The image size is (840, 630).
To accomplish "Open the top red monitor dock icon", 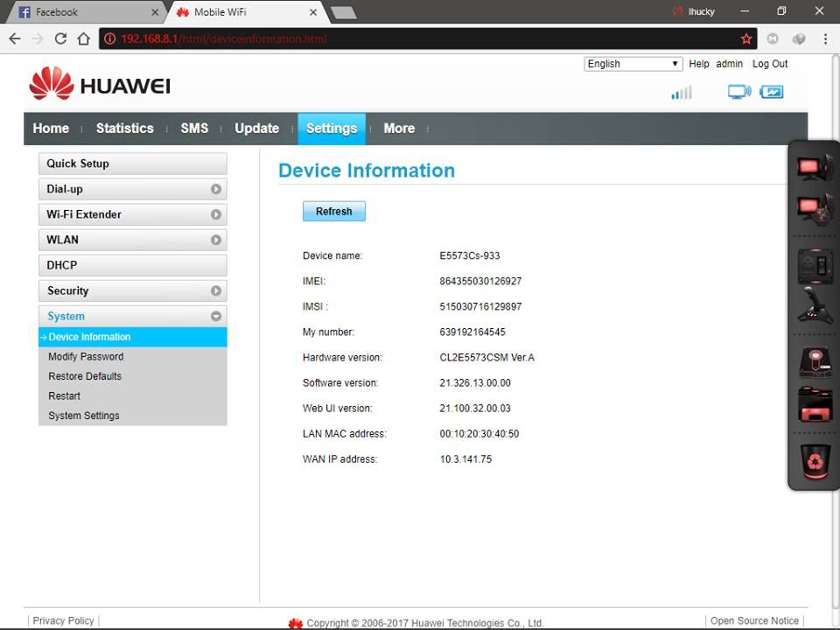I will (815, 166).
